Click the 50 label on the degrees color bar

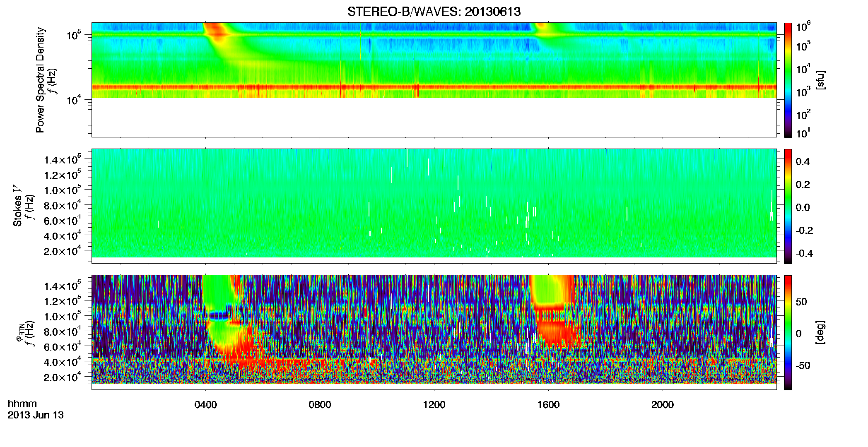(x=801, y=302)
